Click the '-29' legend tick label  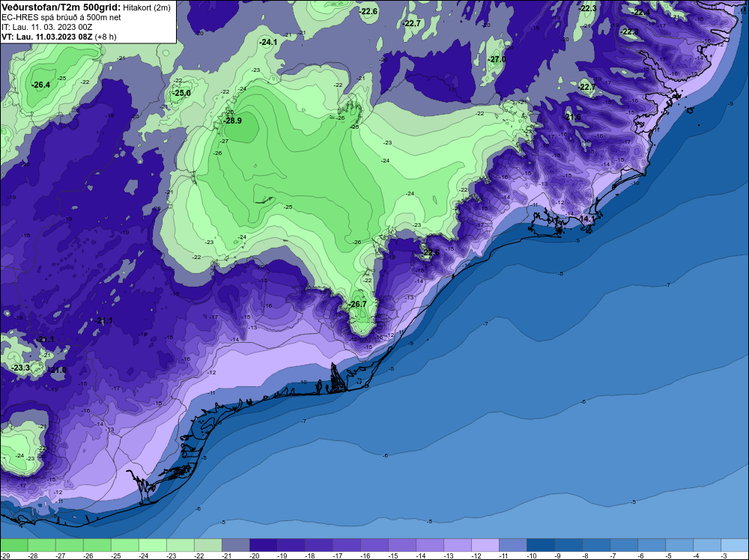click(x=4, y=556)
